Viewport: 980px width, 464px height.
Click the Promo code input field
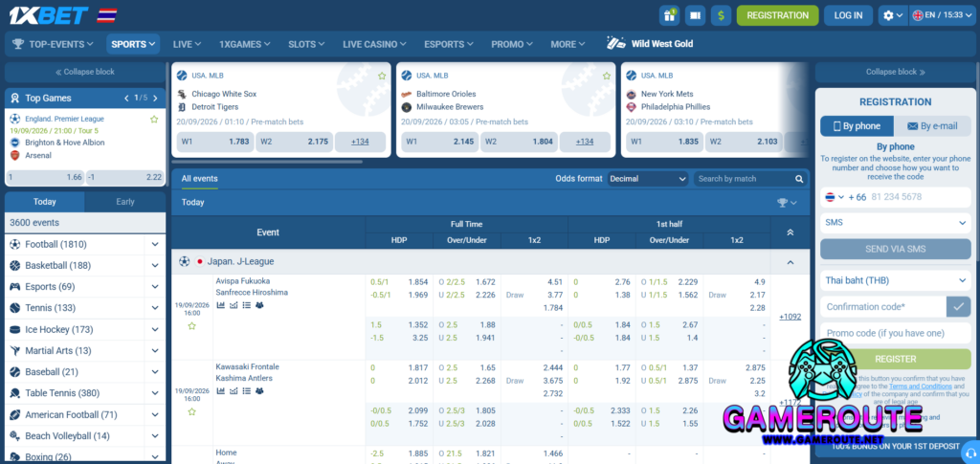point(896,333)
